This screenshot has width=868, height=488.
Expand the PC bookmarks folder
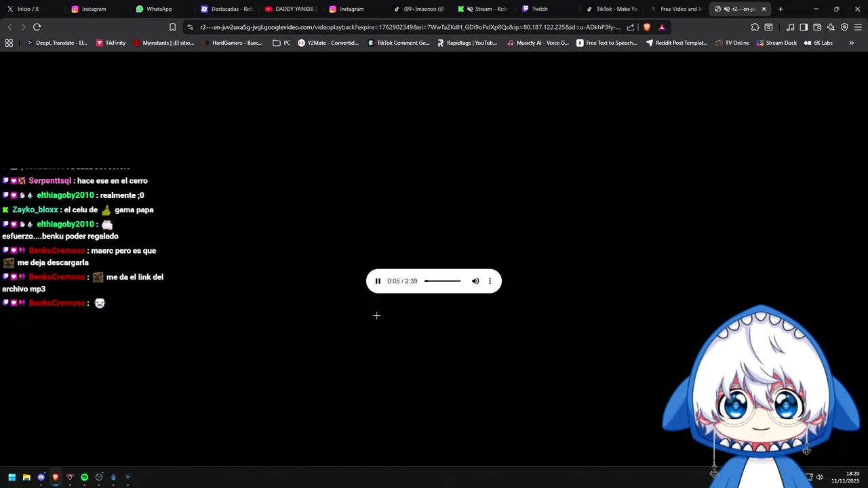pos(281,43)
